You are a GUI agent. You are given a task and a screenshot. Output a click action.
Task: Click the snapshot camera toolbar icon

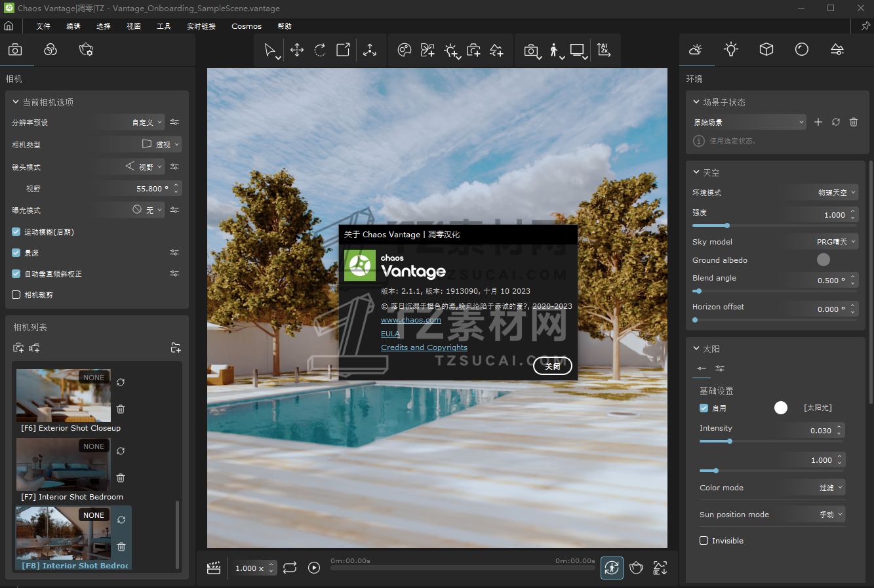pyautogui.click(x=531, y=50)
